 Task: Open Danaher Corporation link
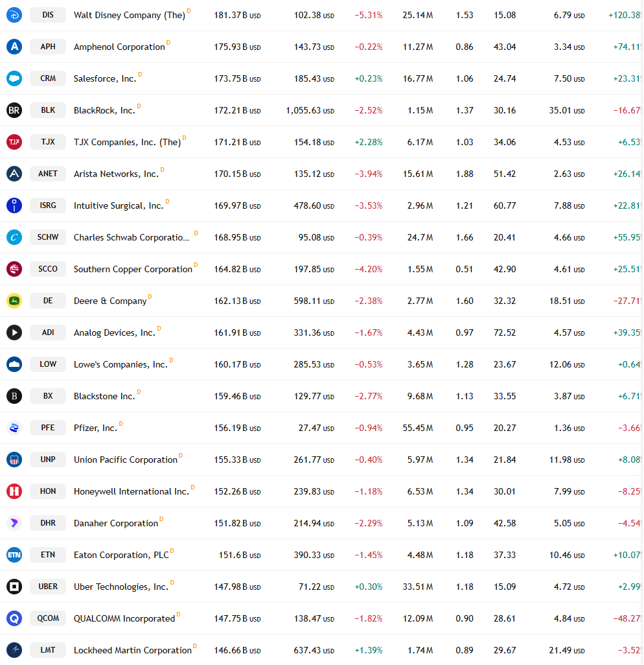(x=116, y=523)
